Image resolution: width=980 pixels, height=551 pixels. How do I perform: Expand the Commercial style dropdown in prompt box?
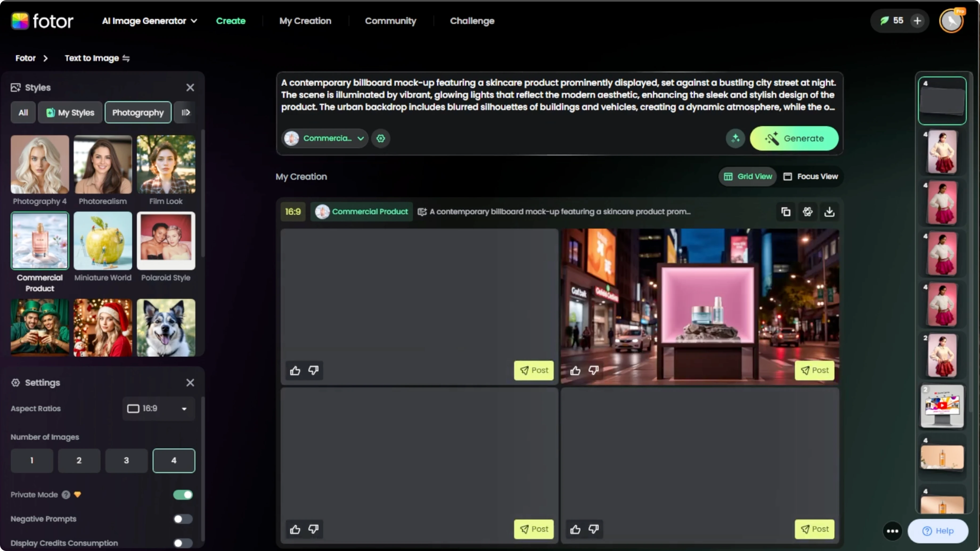pyautogui.click(x=325, y=138)
